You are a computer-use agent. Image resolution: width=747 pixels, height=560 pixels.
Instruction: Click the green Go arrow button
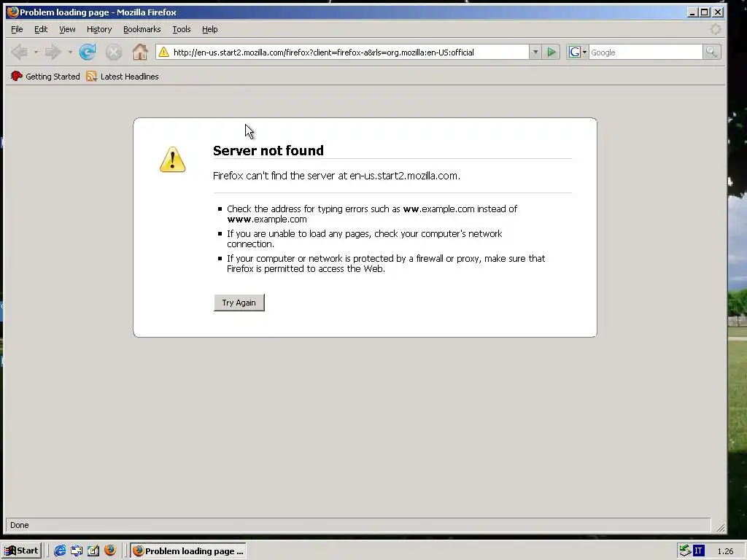click(x=551, y=52)
